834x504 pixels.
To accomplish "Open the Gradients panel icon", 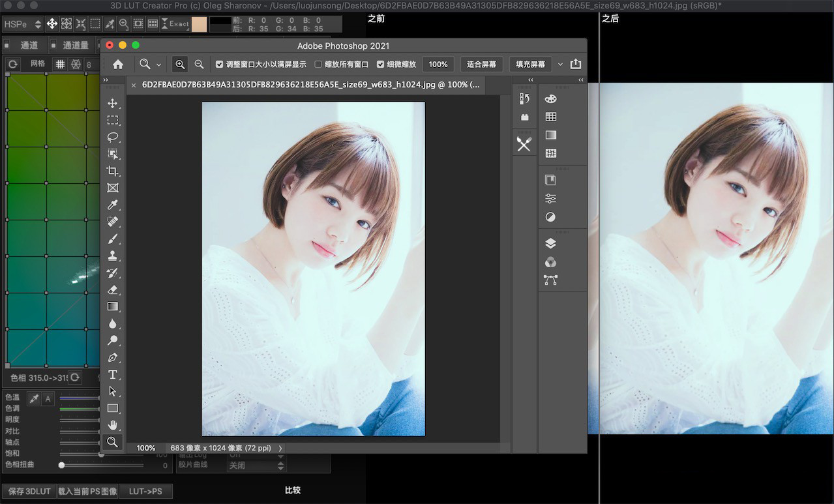I will 550,135.
